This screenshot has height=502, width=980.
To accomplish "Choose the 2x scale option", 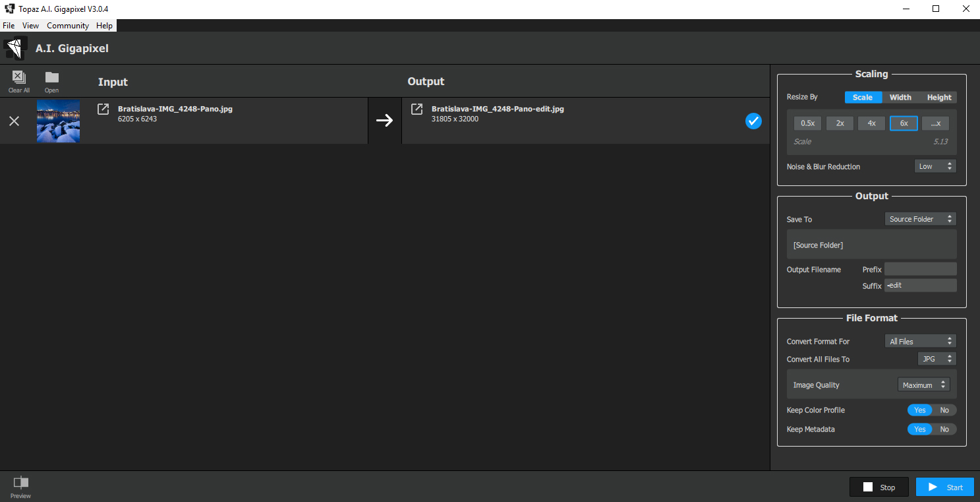I will [840, 123].
